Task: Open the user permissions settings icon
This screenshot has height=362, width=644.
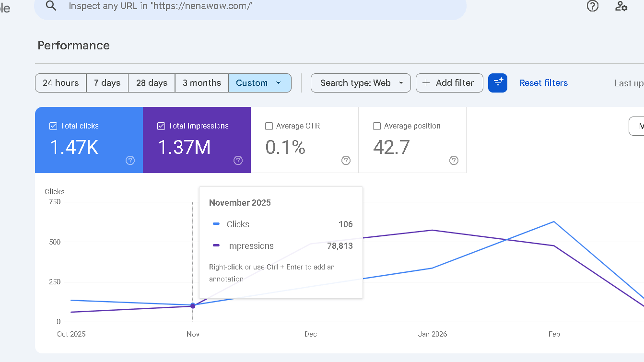Action: point(621,7)
